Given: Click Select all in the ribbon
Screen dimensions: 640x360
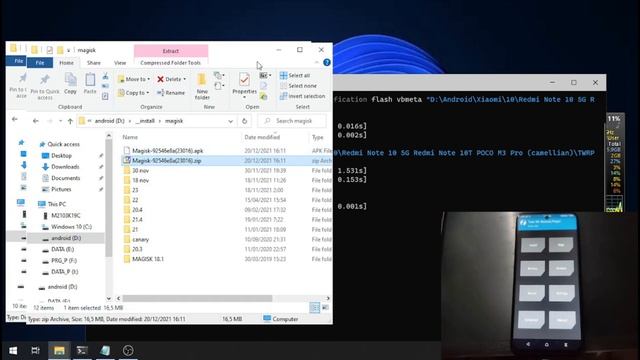Looking at the screenshot, I should [x=295, y=76].
